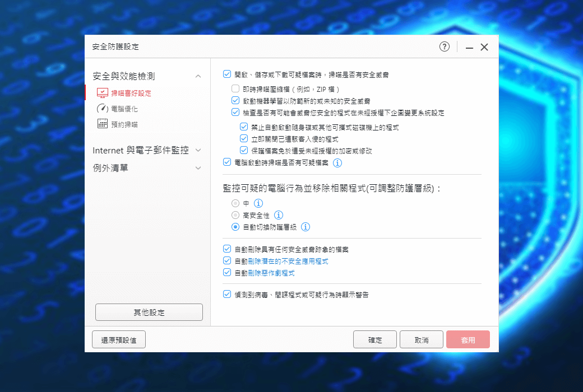Screen dimensions: 583x392
Task: Show info for 電腦啟動時掃瞄是否有可疑檔案
Action: 337,163
